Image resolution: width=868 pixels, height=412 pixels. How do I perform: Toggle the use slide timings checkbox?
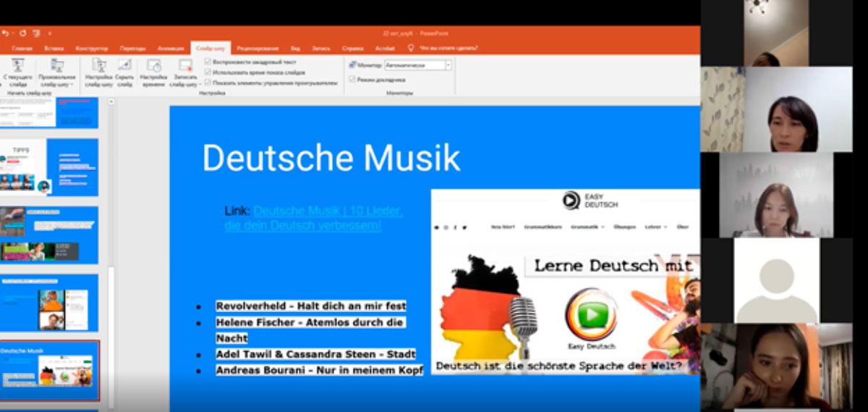point(208,72)
